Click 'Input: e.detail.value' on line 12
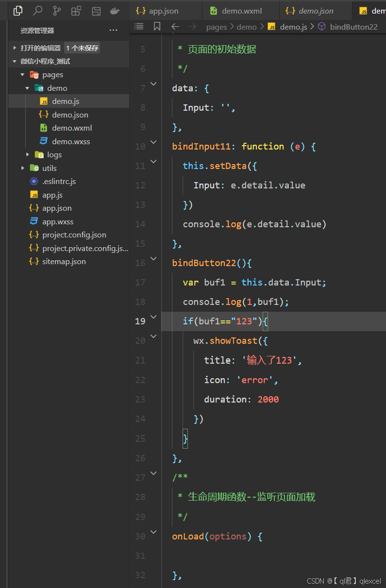The image size is (386, 588). [x=250, y=185]
